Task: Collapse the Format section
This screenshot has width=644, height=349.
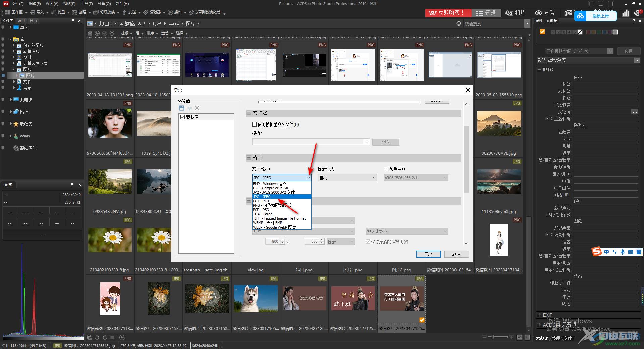Action: pyautogui.click(x=249, y=158)
